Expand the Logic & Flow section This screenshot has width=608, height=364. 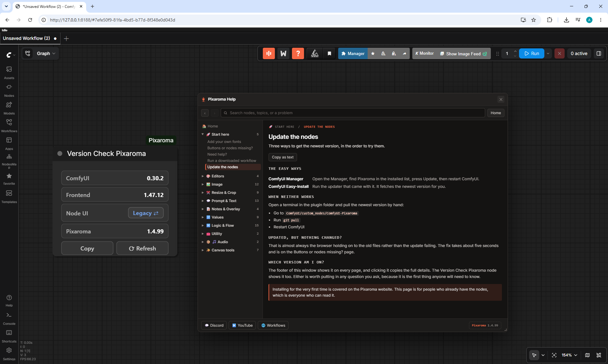click(x=203, y=225)
